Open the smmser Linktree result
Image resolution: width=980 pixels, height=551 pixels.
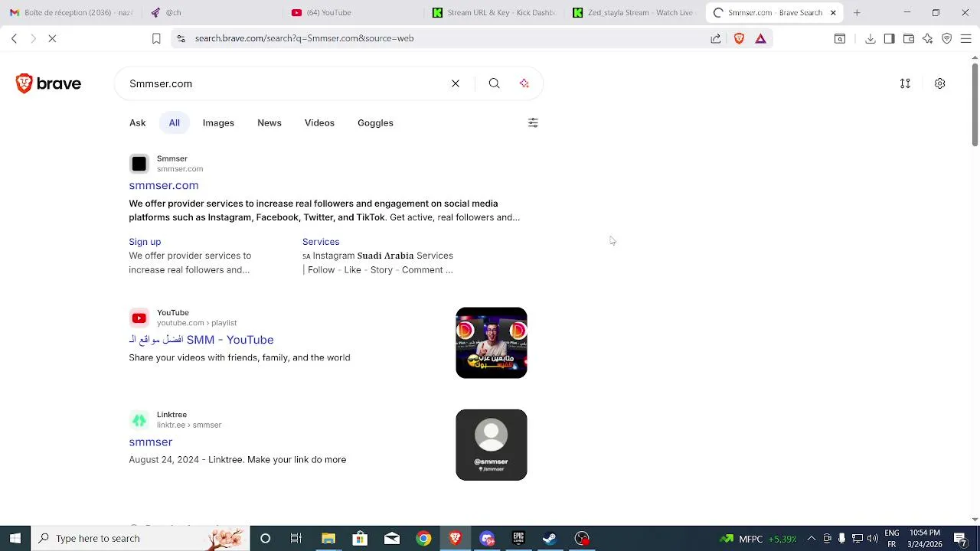point(151,442)
